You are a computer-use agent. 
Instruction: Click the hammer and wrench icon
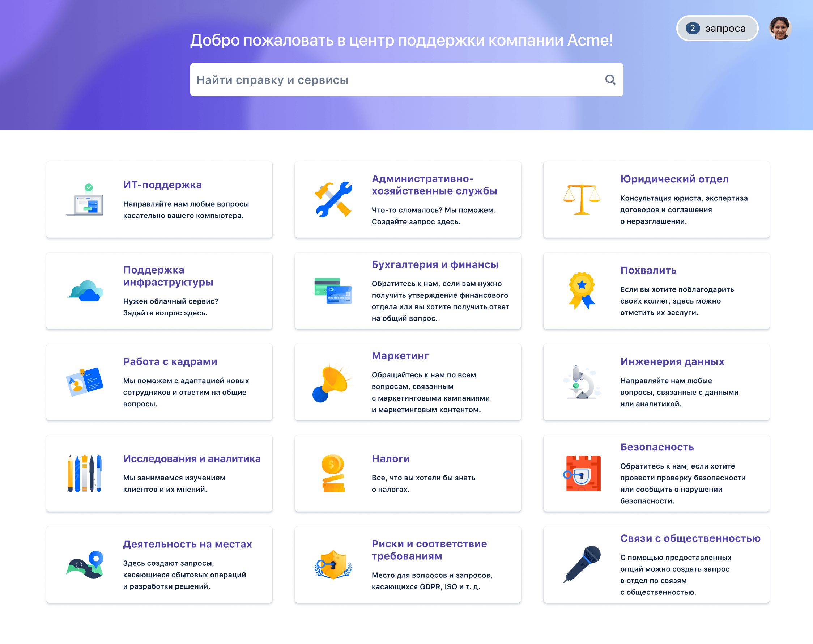coord(333,200)
